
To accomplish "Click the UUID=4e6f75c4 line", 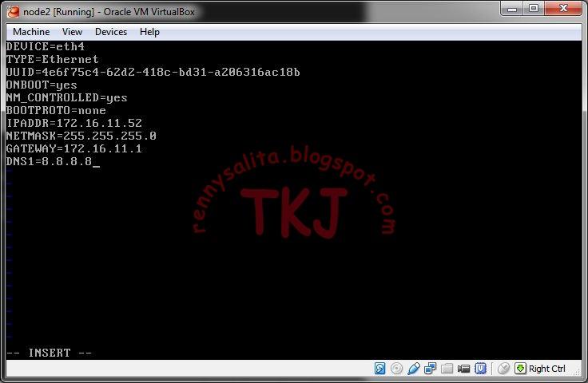I will (153, 73).
